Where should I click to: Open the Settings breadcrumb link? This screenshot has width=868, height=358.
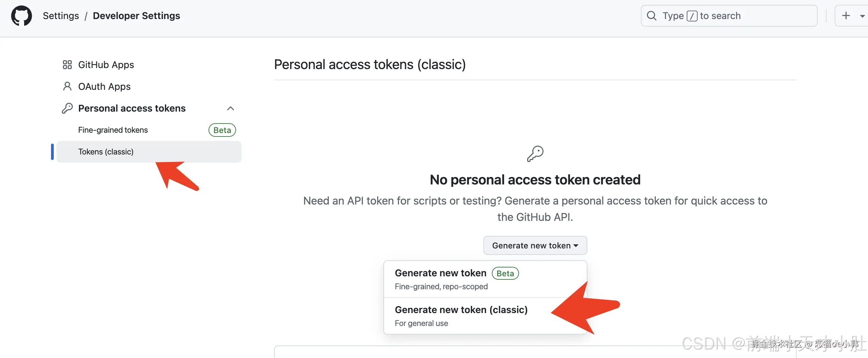(x=61, y=16)
